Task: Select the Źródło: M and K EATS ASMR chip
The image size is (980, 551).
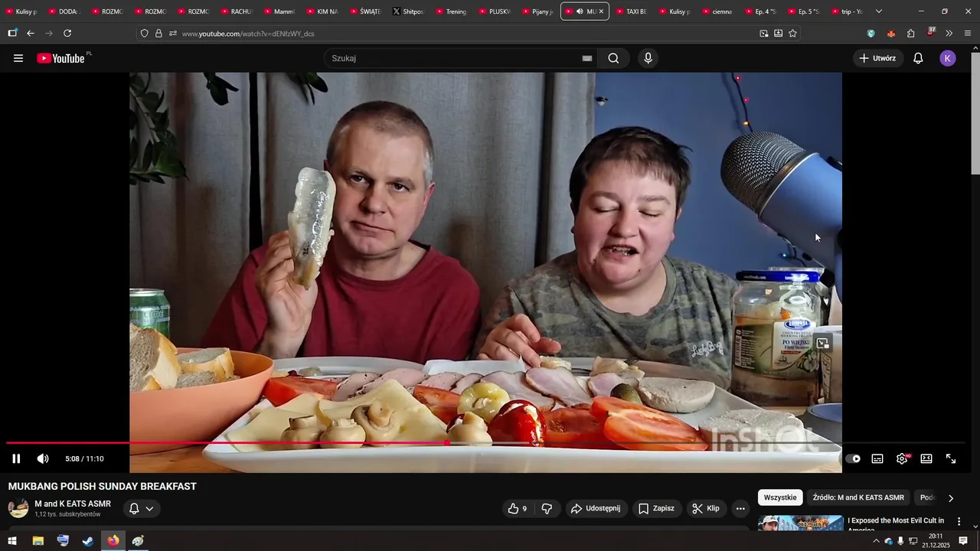Action: 858,497
